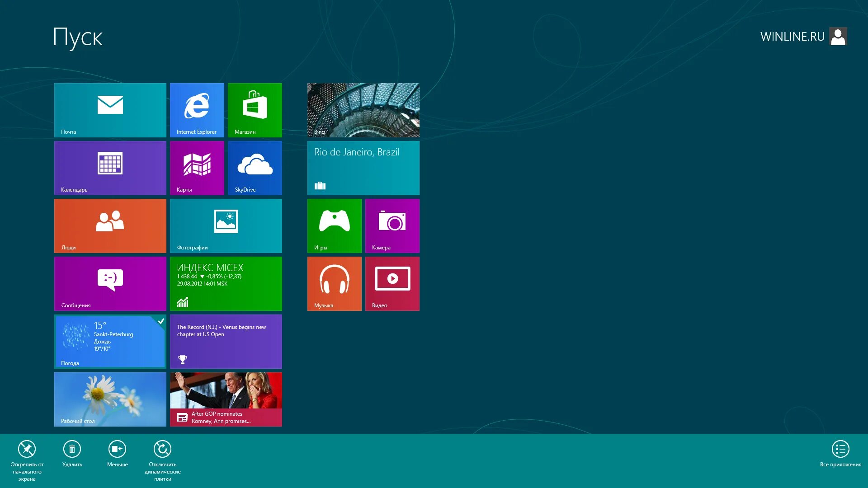Open the Store (Магазин) tile
Viewport: 868px width, 488px height.
(255, 110)
